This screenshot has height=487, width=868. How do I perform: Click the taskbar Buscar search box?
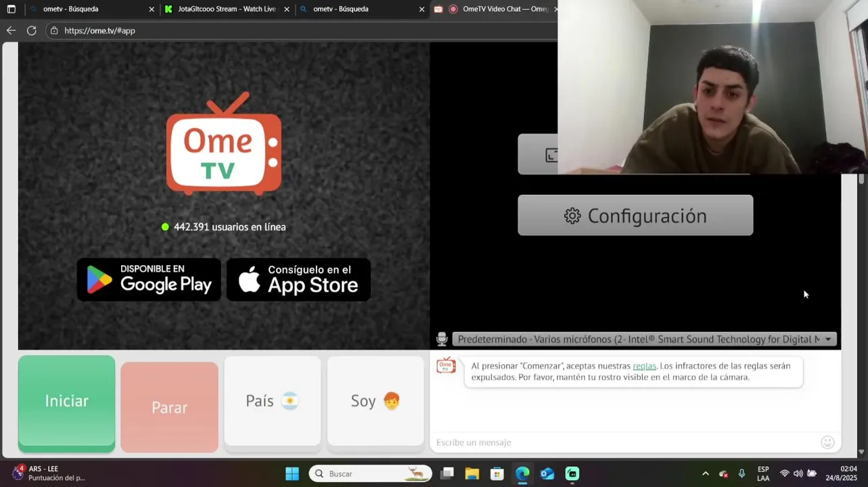[x=371, y=473]
